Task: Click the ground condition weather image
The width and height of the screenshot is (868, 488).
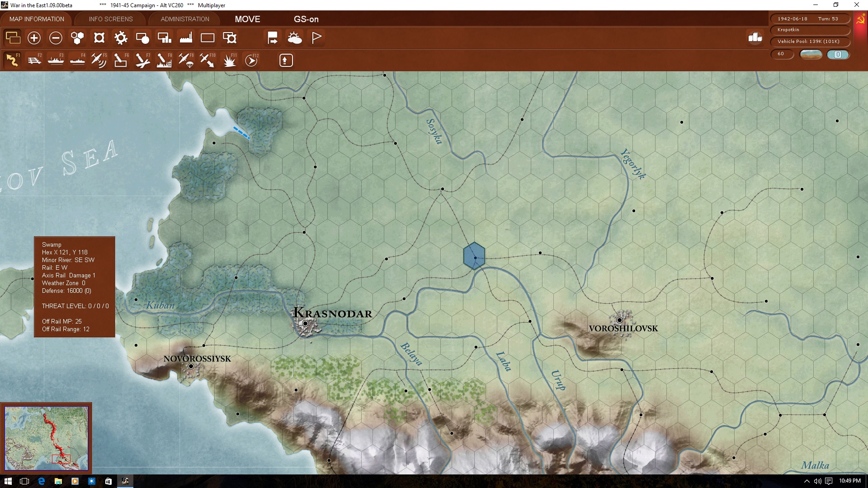Action: (x=811, y=54)
